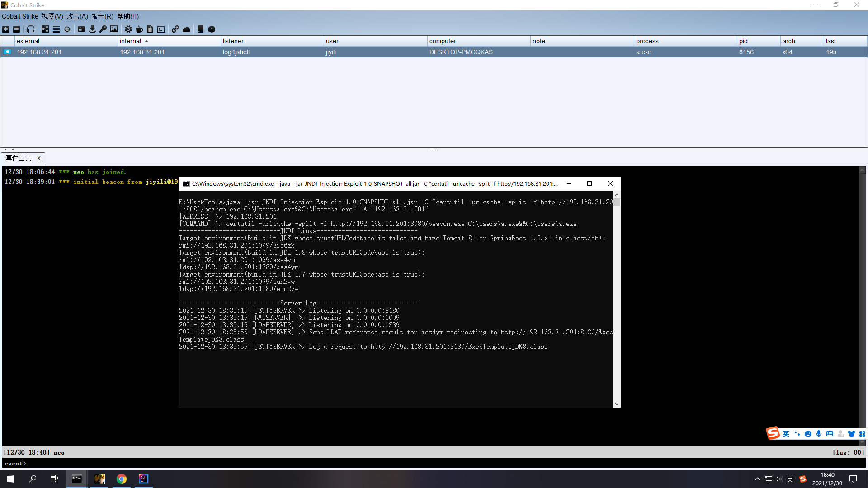The image size is (868, 488).
Task: Click the crosshair targets view icon
Action: tap(67, 29)
